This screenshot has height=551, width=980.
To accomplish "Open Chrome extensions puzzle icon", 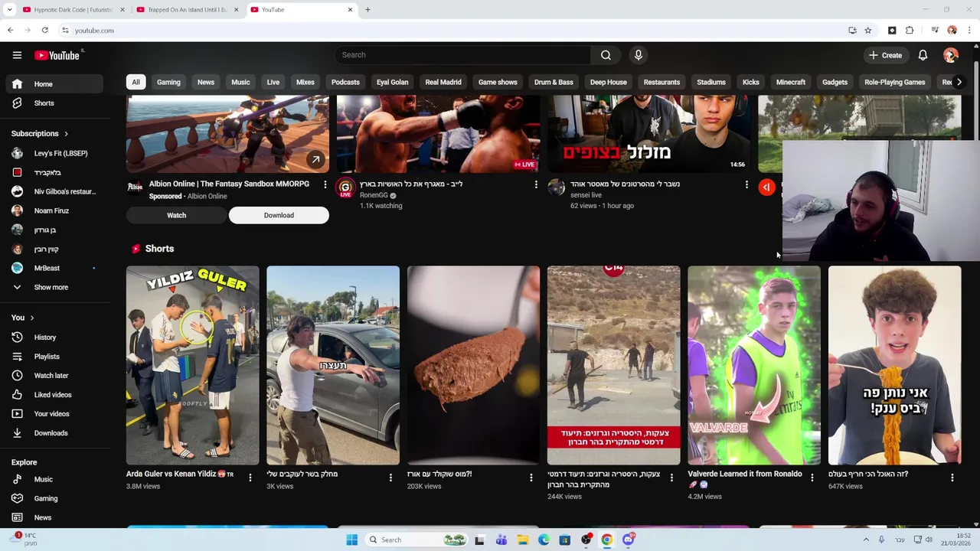I will [910, 31].
